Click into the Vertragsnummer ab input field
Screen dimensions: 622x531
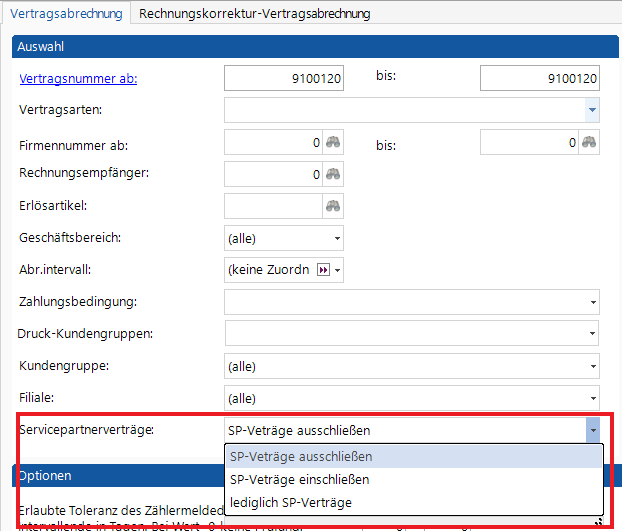[x=284, y=78]
